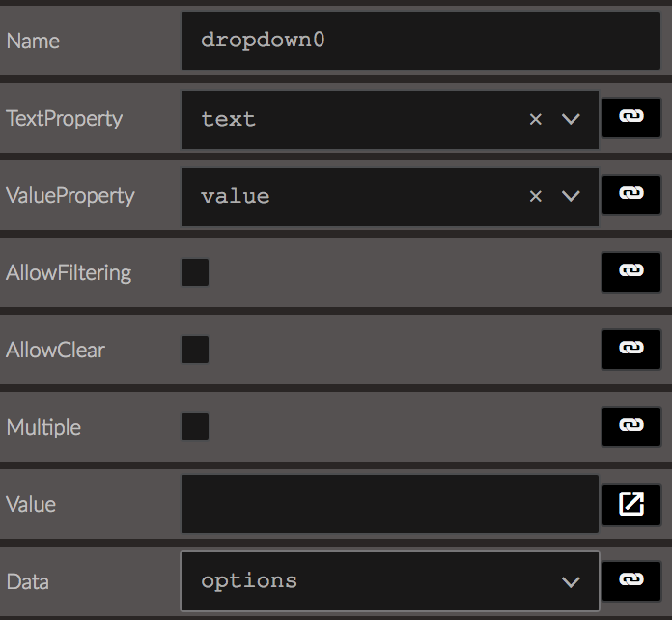Check the Multiple checkbox

click(x=195, y=427)
